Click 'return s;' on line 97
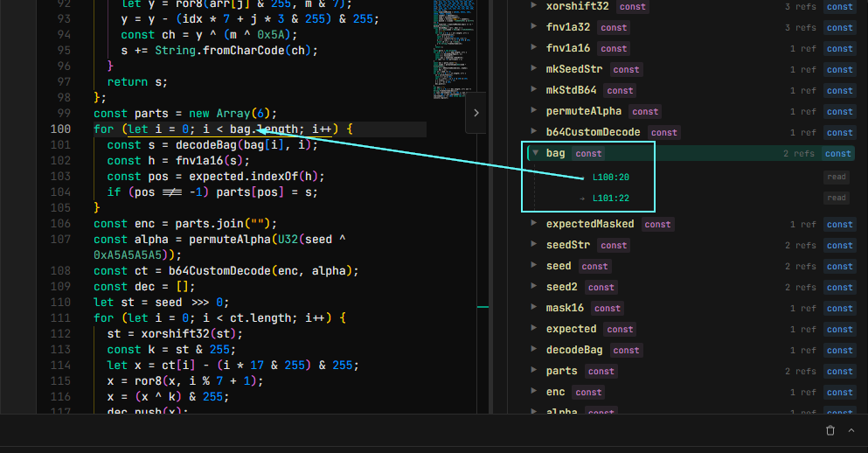 137,82
